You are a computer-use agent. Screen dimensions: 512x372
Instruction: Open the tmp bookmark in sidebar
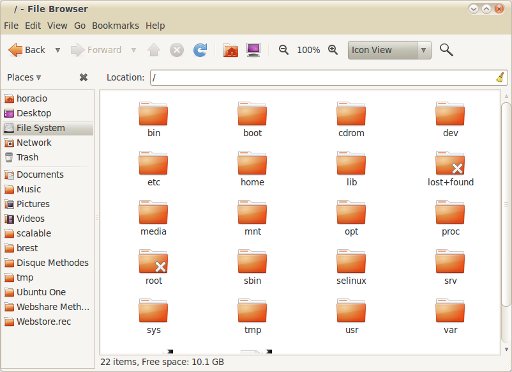(x=48, y=277)
